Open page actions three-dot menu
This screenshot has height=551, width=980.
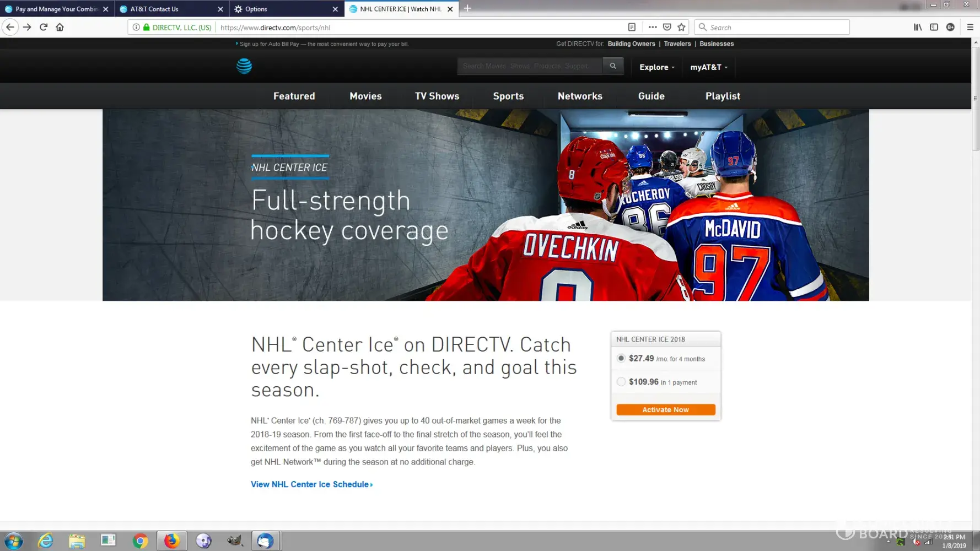(x=653, y=27)
